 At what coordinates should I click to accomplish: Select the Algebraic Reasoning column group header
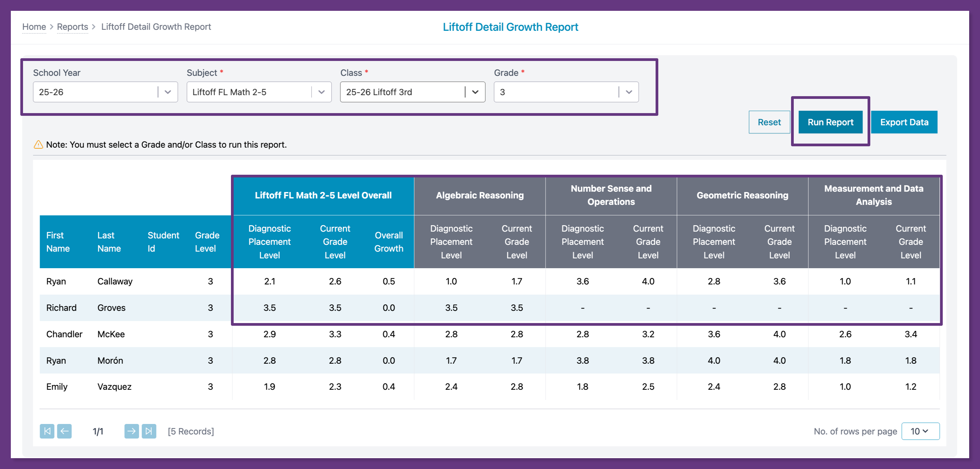(480, 195)
